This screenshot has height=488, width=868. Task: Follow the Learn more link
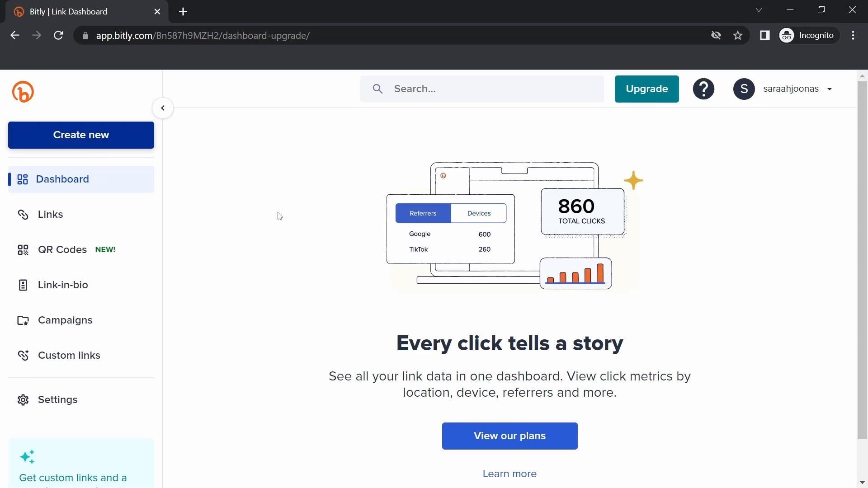[x=509, y=474]
